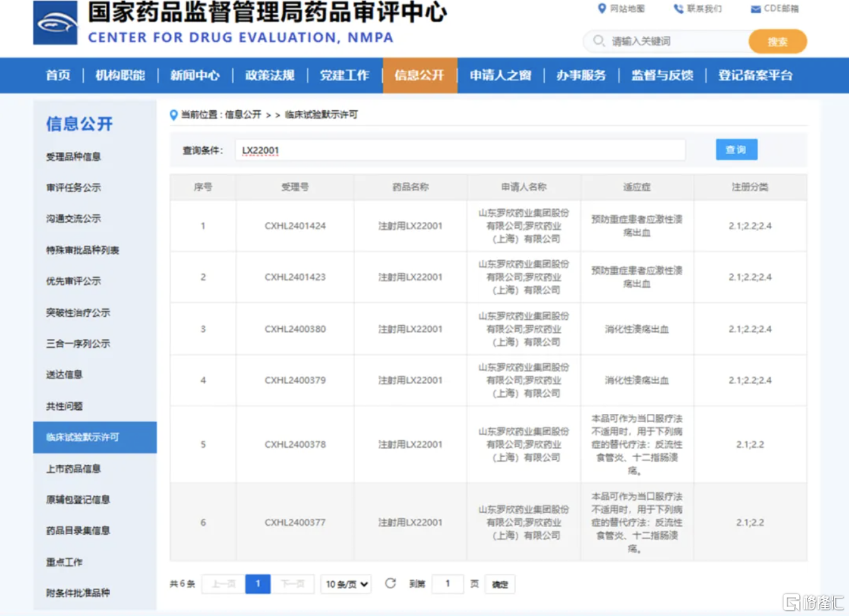The image size is (849, 616).
Task: Open the site map pin icon
Action: [601, 9]
